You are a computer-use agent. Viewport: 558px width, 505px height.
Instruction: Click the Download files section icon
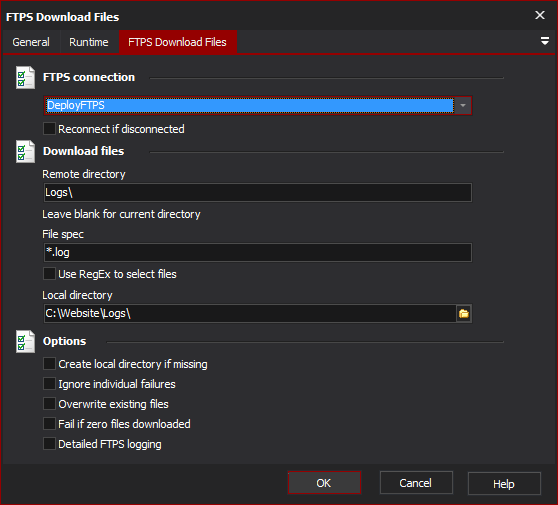(25, 152)
